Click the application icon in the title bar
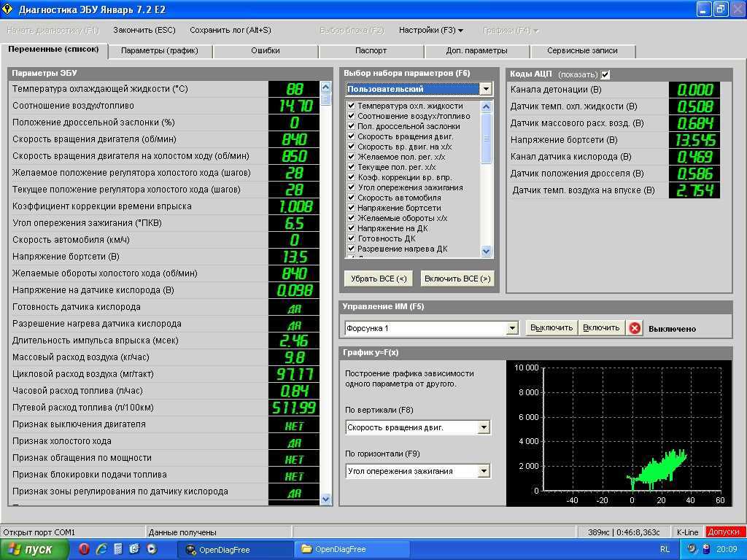Image resolution: width=747 pixels, height=560 pixels. tap(7, 9)
